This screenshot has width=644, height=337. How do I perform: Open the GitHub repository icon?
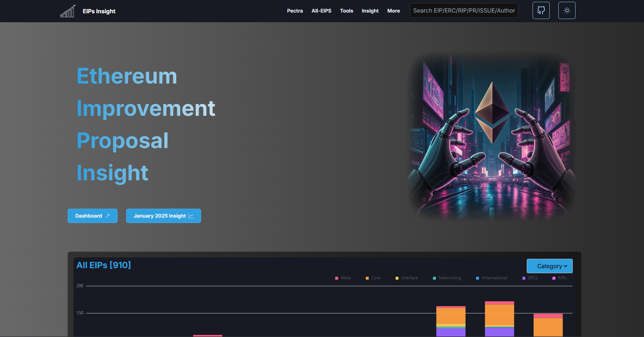coord(541,10)
